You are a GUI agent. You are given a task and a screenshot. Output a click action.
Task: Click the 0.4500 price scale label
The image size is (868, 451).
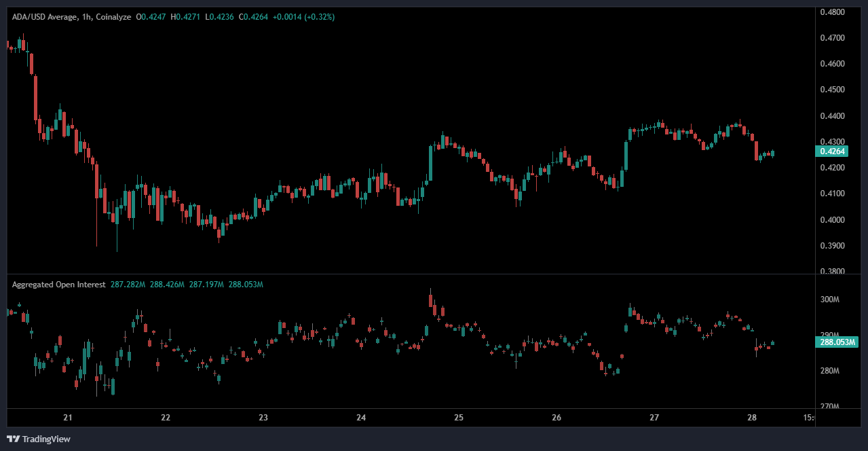coord(832,90)
